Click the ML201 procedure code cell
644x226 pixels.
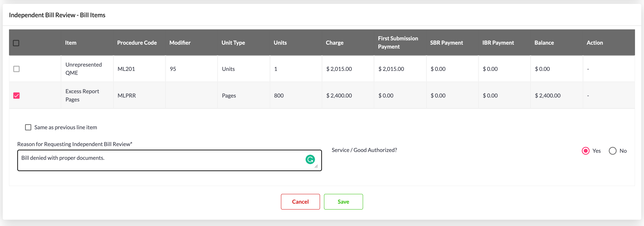(x=126, y=69)
